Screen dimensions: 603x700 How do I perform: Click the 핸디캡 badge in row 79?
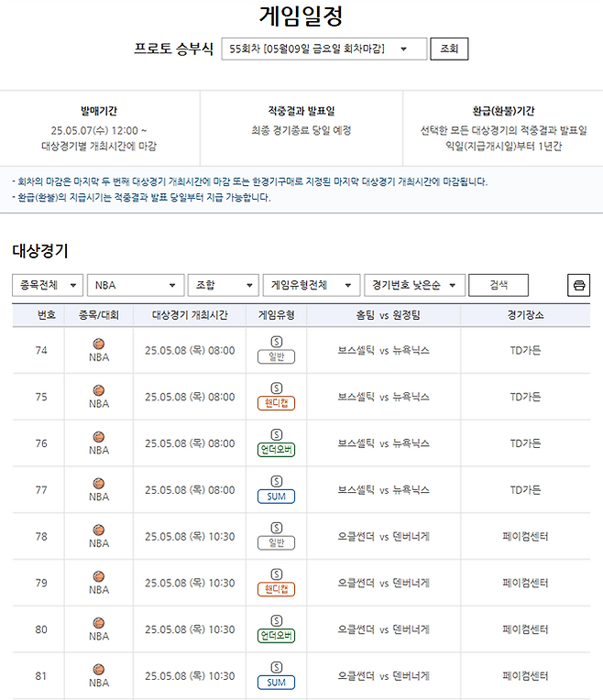(276, 590)
